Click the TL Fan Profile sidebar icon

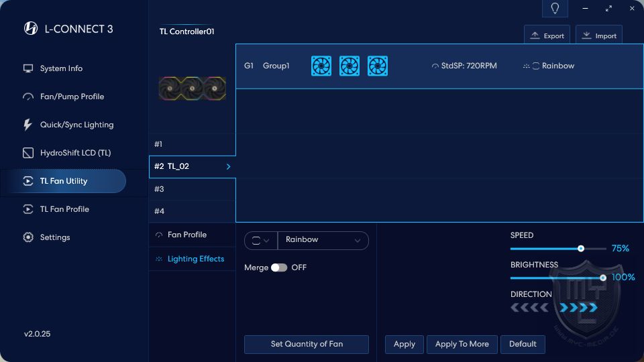(28, 209)
